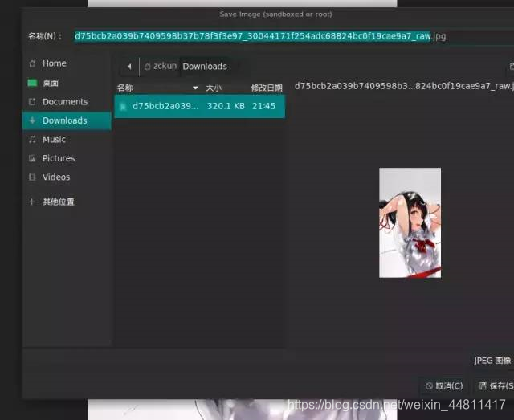Sort by the 大小 size column

(x=214, y=88)
